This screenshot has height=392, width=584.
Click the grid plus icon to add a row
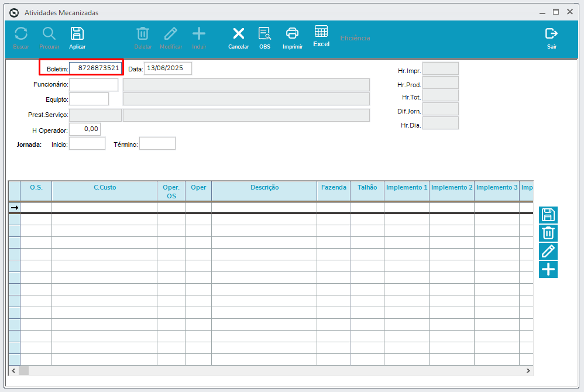[x=548, y=269]
